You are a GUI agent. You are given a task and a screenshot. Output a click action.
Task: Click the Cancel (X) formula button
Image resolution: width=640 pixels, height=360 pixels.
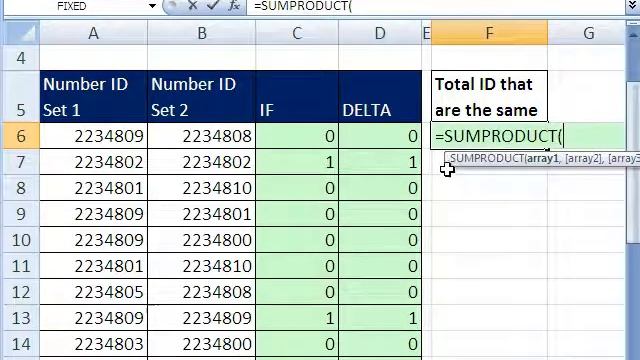pos(193,5)
